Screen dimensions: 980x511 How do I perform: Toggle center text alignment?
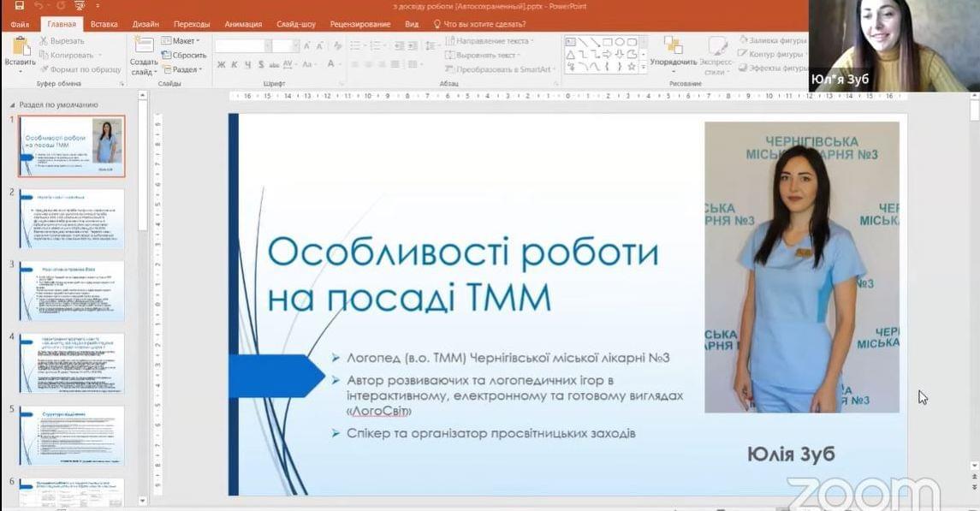[369, 65]
